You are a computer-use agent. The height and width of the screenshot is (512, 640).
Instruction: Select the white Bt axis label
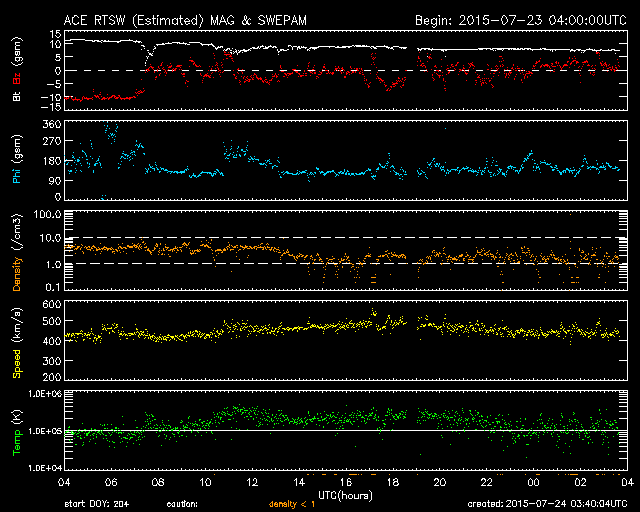pyautogui.click(x=16, y=96)
